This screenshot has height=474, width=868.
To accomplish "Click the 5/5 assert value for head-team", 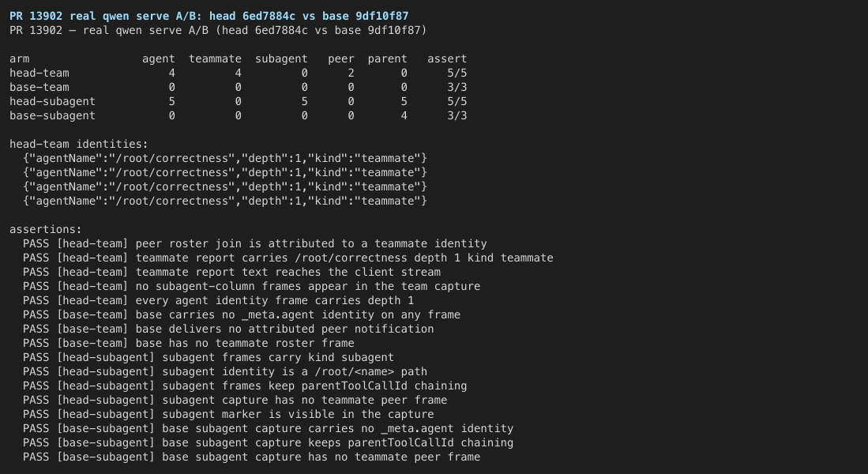I will (457, 73).
